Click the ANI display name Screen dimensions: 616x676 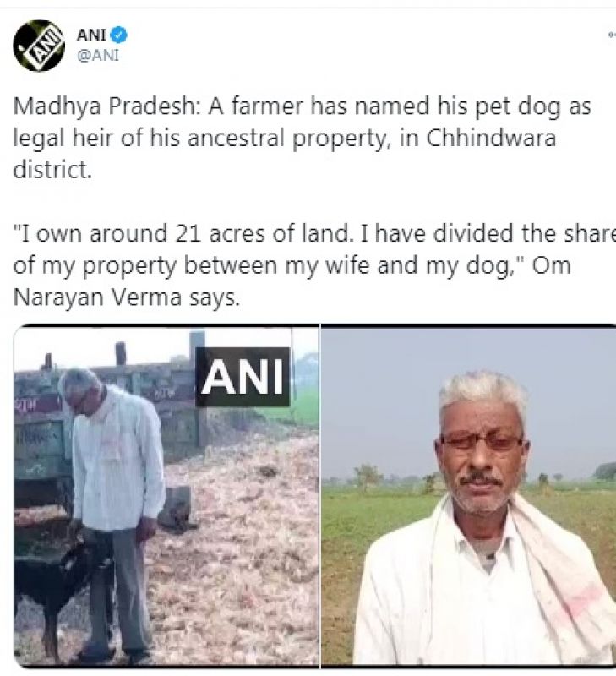91,35
